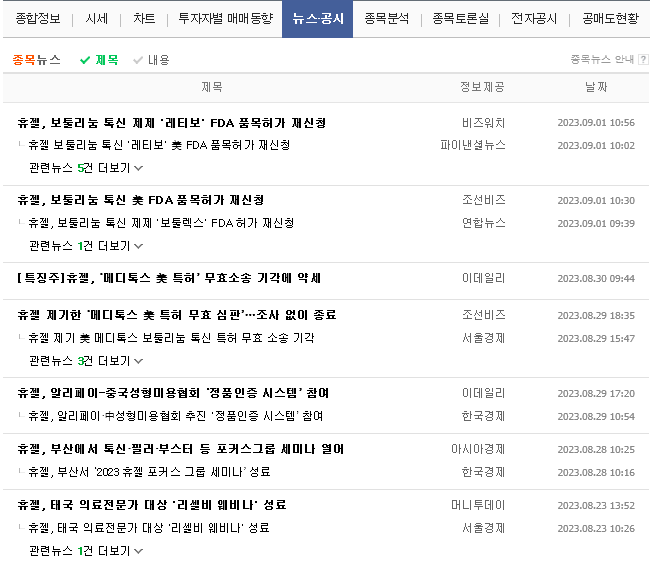
Task: Go to the 종목토론실 tab
Action: (x=461, y=18)
